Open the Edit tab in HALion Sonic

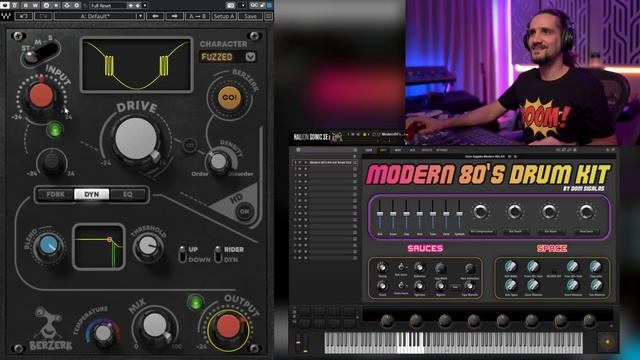[383, 150]
